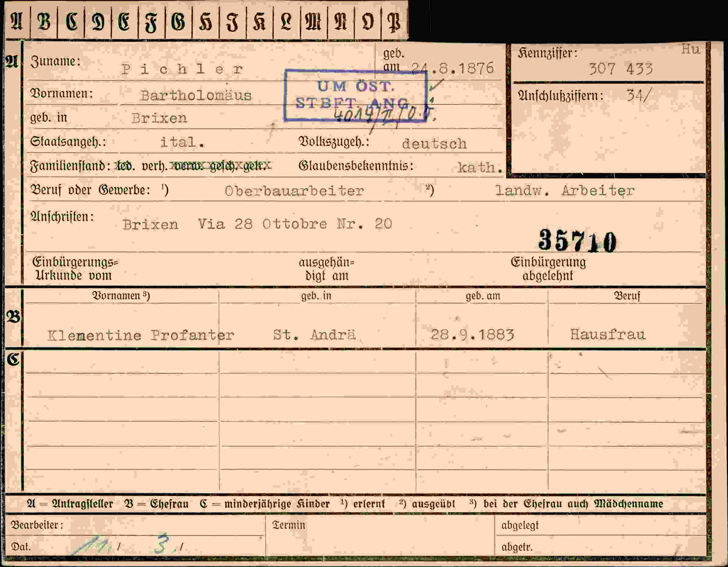Select the Fraktur letter H index tab

click(206, 22)
